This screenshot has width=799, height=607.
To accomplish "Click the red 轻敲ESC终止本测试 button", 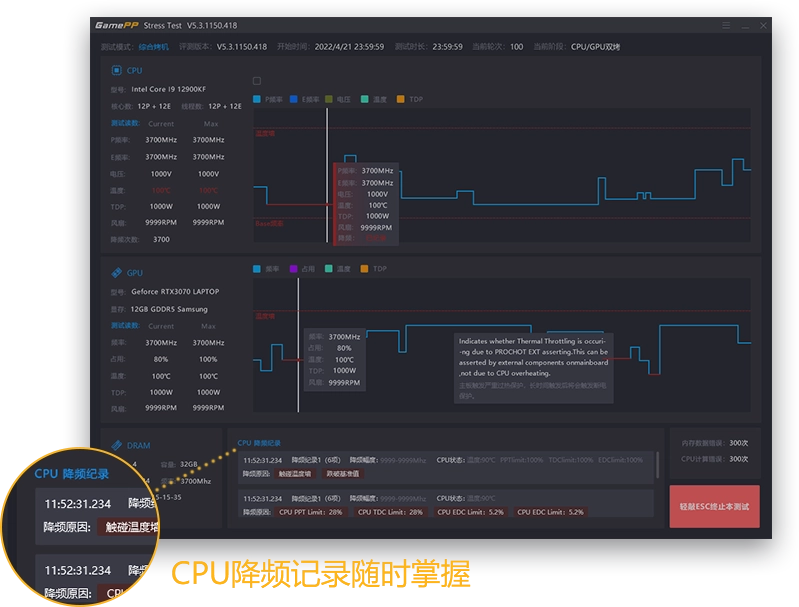I will coord(714,506).
